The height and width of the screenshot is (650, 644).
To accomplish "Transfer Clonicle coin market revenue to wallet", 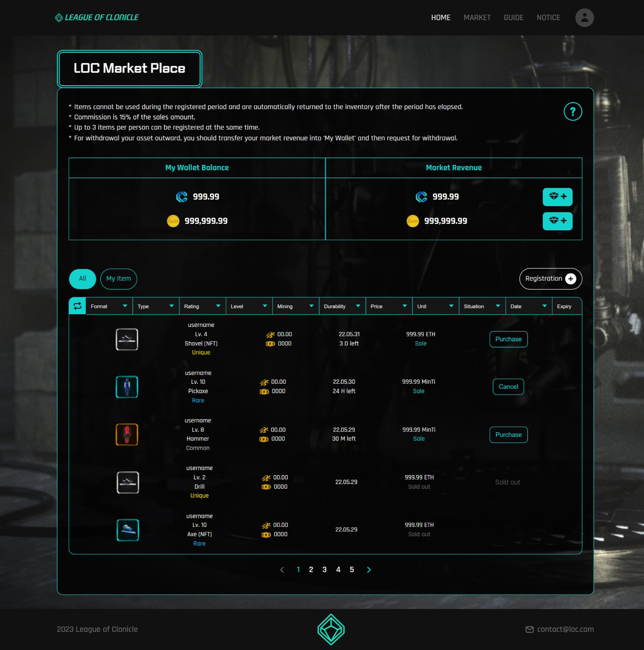I will (x=557, y=197).
